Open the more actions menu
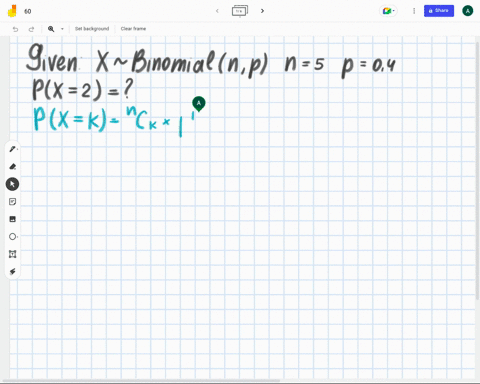Screen dimensions: 480x384 pyautogui.click(x=414, y=11)
